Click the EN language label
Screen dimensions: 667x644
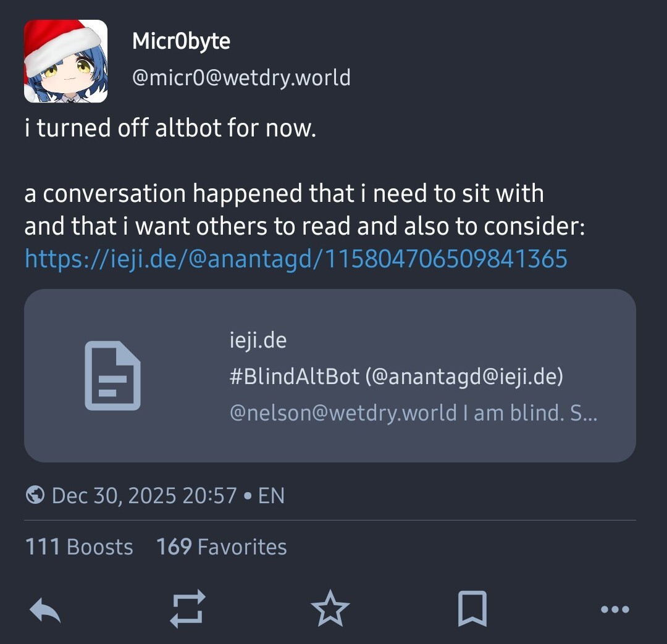pyautogui.click(x=271, y=495)
